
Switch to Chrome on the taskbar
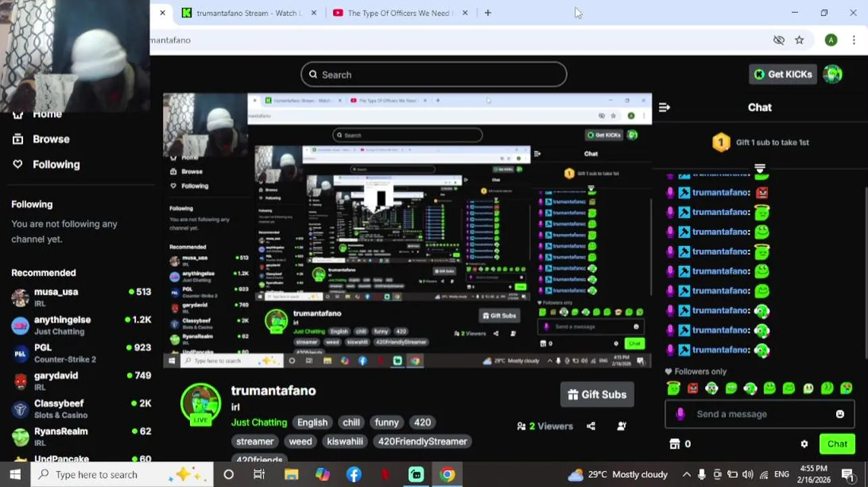click(x=447, y=475)
